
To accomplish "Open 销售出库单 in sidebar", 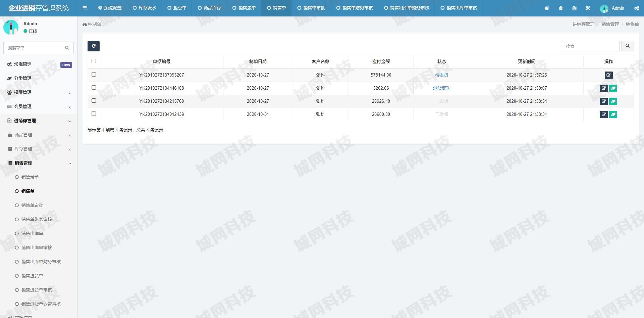I will click(x=32, y=234).
